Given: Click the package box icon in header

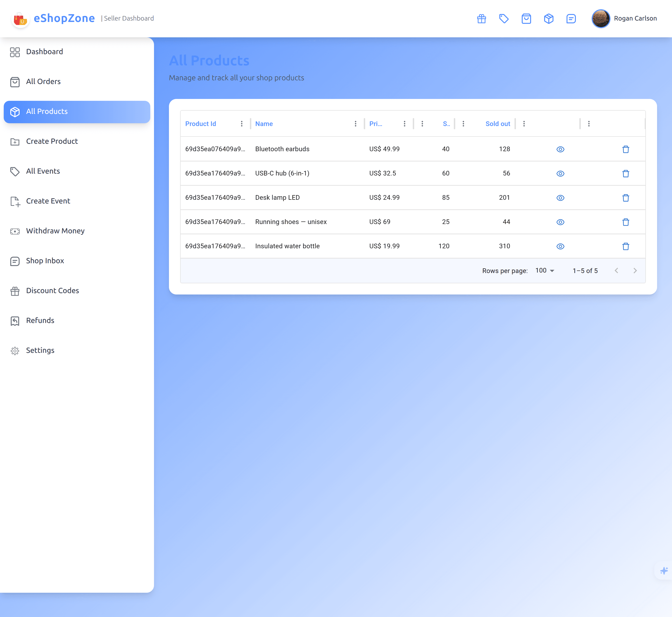Looking at the screenshot, I should click(549, 19).
